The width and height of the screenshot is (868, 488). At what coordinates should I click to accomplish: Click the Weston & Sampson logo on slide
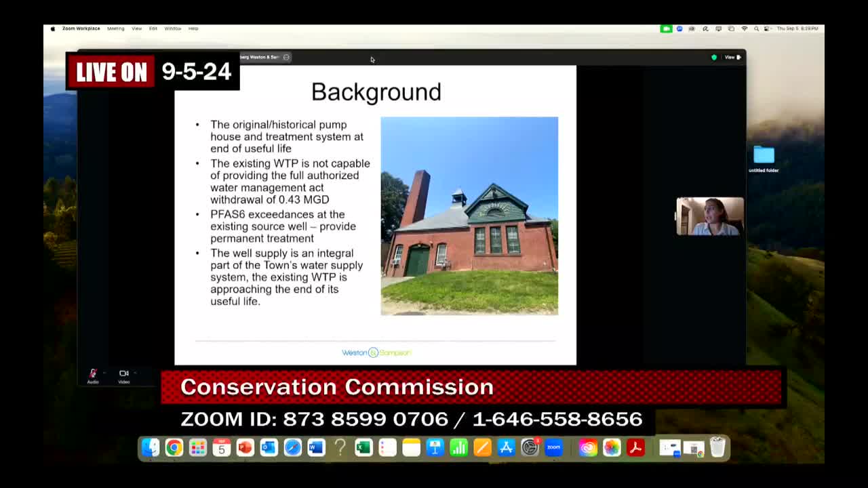click(376, 352)
